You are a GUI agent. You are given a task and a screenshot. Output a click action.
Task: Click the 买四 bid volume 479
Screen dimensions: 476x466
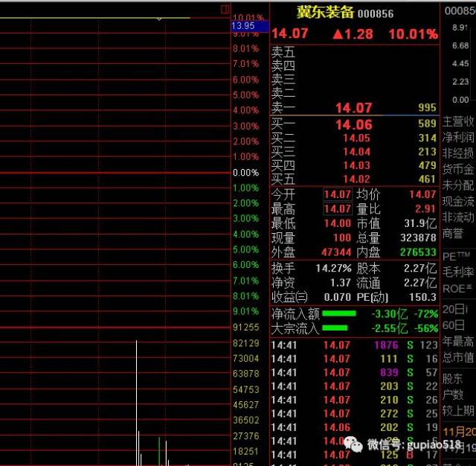click(x=427, y=165)
